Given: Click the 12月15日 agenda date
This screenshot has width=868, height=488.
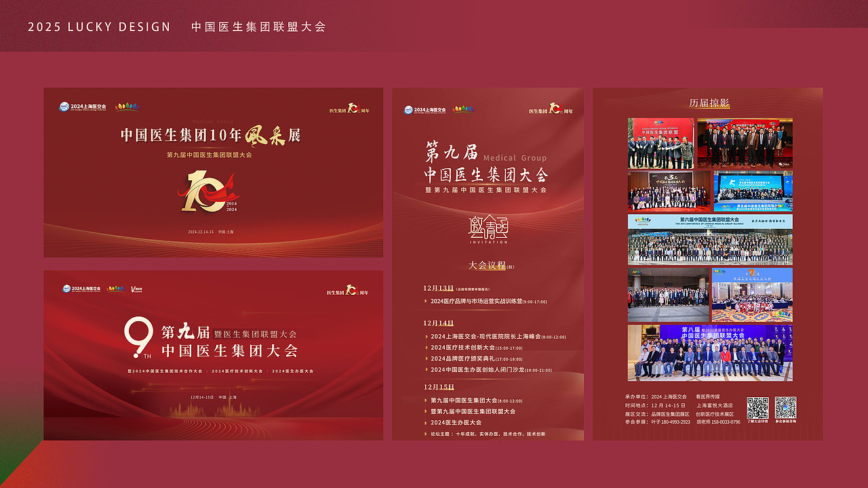Looking at the screenshot, I should click(439, 387).
